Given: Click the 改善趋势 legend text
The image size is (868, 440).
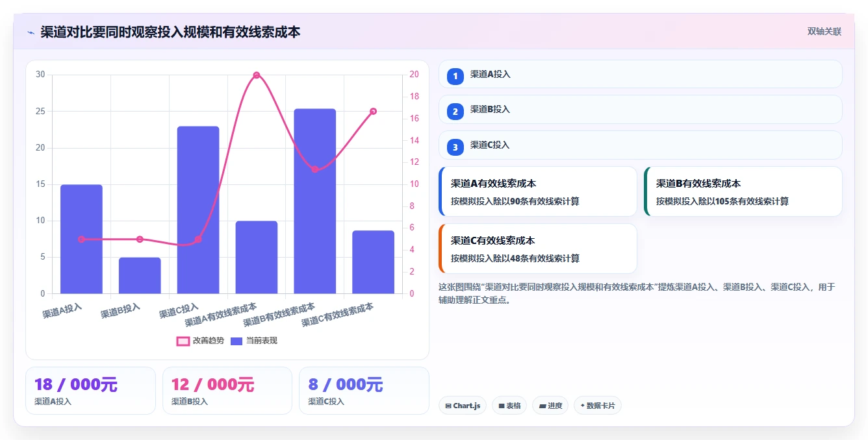Looking at the screenshot, I should click(x=209, y=341).
